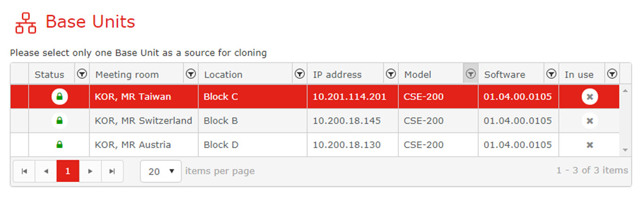Open the IP address column filter icon
The height and width of the screenshot is (201, 644).
(391, 74)
